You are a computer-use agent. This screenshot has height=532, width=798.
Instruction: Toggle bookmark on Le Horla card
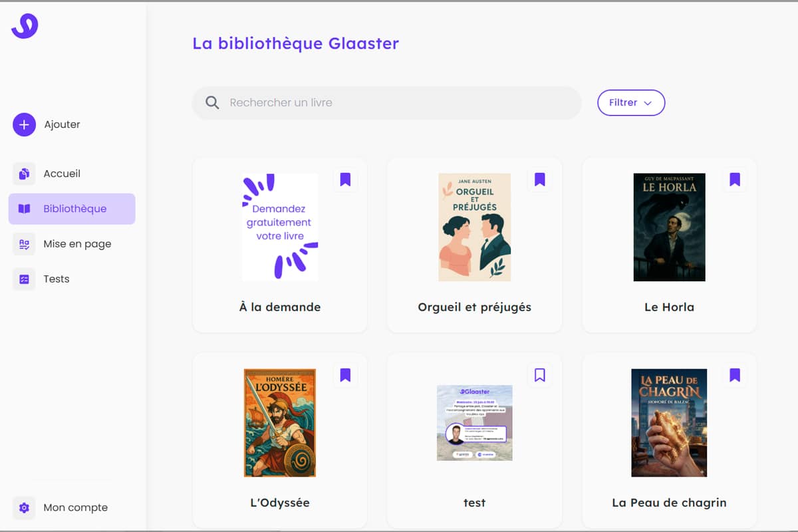(735, 180)
